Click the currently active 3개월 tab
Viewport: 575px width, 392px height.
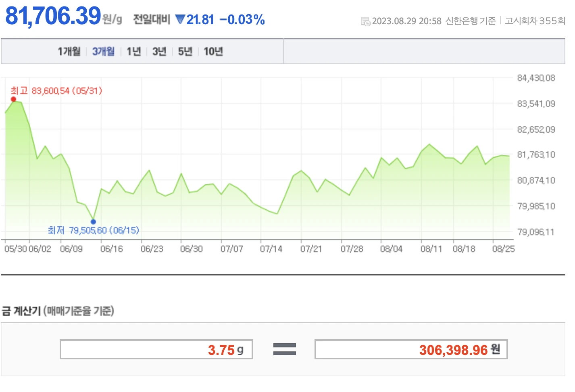[103, 51]
